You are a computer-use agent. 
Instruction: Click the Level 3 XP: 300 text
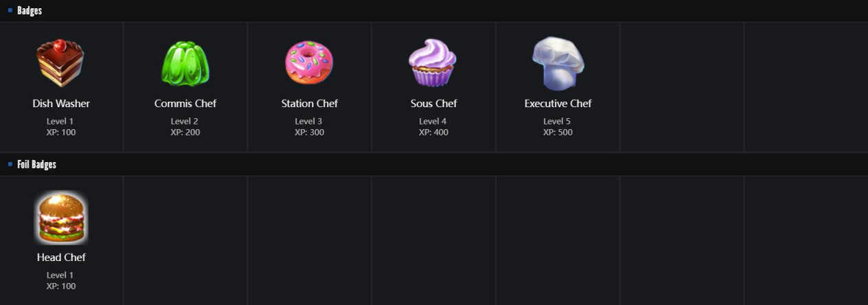click(x=309, y=127)
